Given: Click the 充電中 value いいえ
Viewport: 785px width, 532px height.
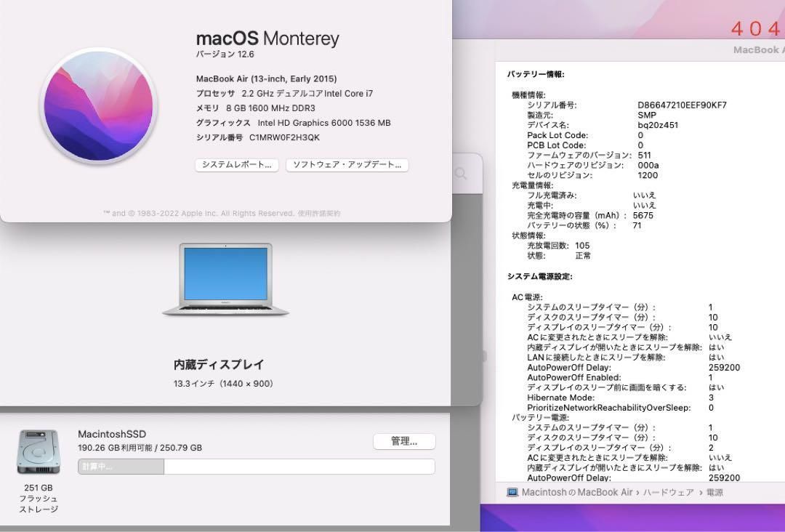Looking at the screenshot, I should click(x=644, y=205).
